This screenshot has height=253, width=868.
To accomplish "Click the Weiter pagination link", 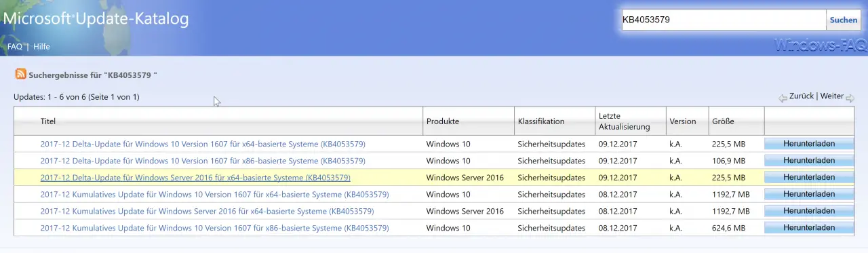I will coord(831,96).
